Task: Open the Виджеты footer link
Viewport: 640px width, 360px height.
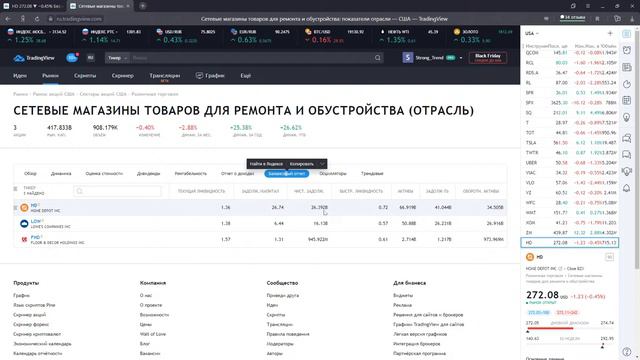Action: pyautogui.click(x=403, y=296)
